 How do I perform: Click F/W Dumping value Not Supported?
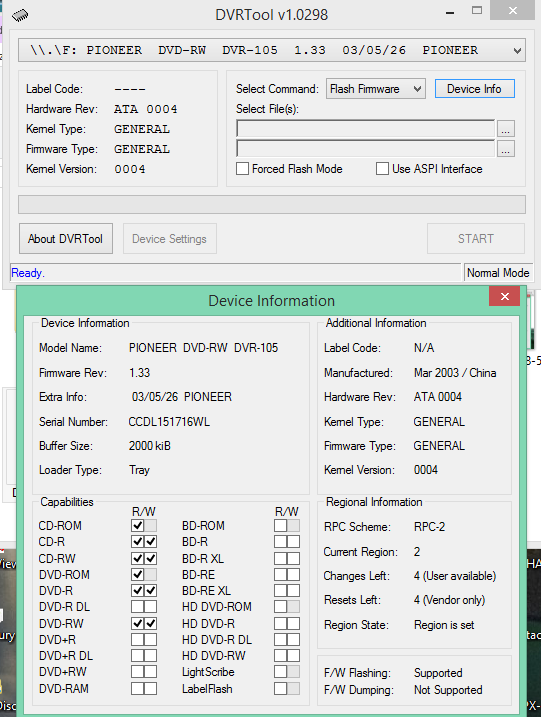(448, 690)
